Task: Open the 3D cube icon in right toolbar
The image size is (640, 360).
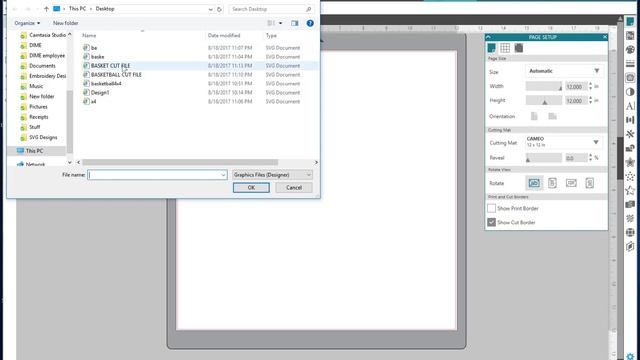Action: point(630,247)
